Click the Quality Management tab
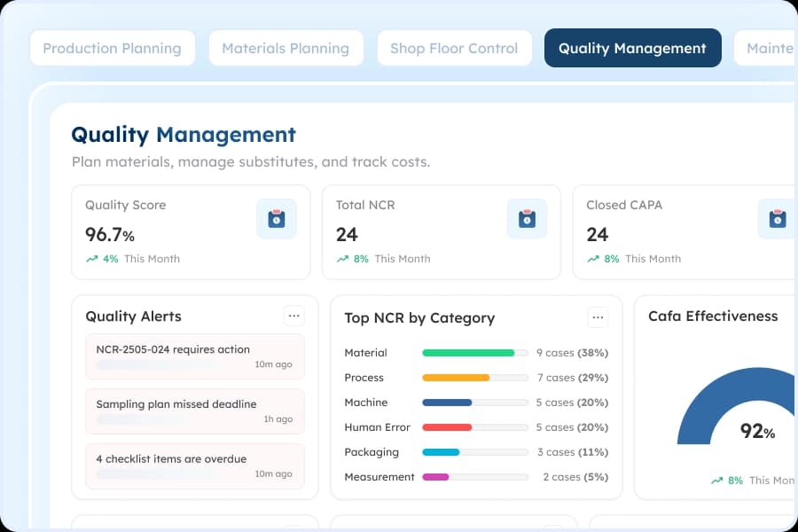The height and width of the screenshot is (532, 798). 632,49
